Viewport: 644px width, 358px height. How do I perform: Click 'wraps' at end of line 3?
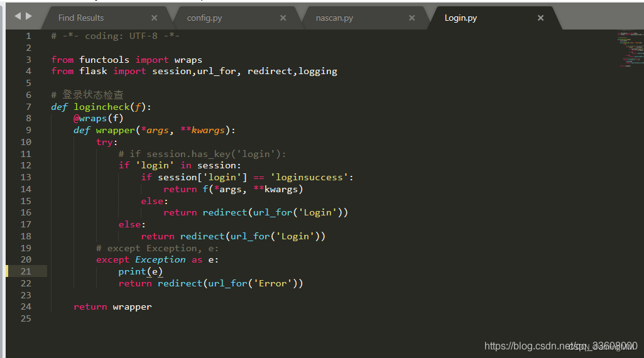(x=188, y=60)
